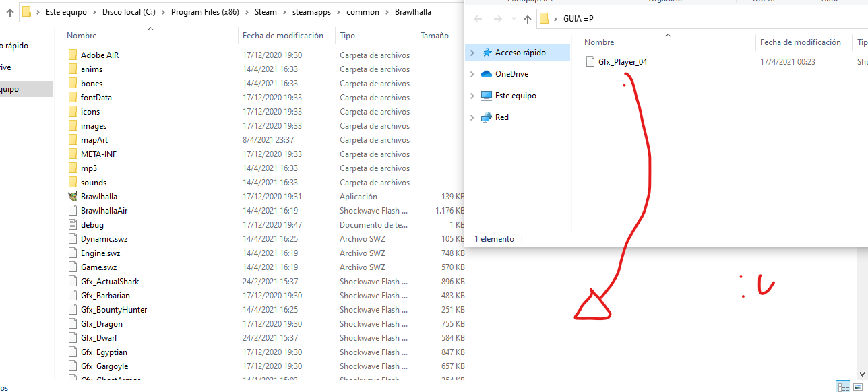Select the Game.swz file icon
The image size is (868, 392).
(73, 267)
